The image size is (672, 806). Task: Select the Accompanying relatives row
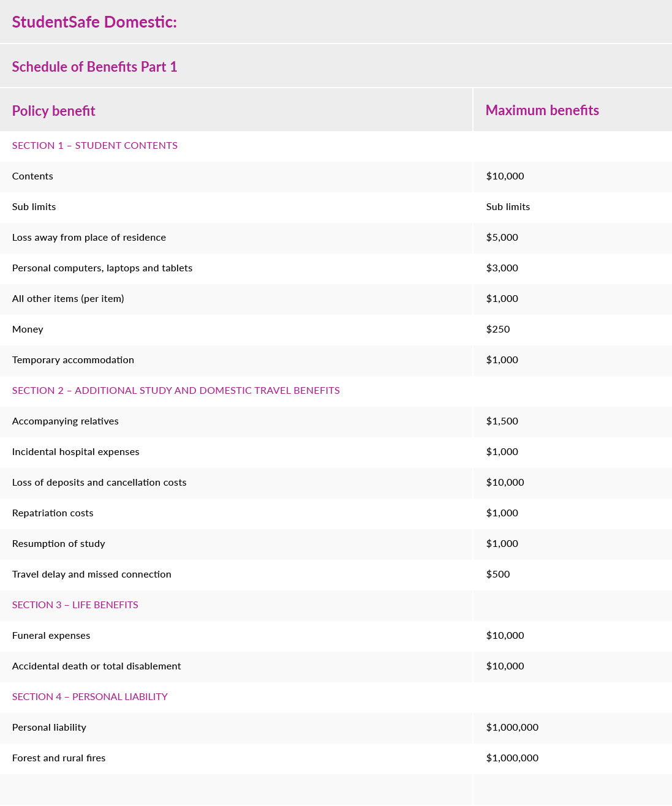tap(66, 421)
